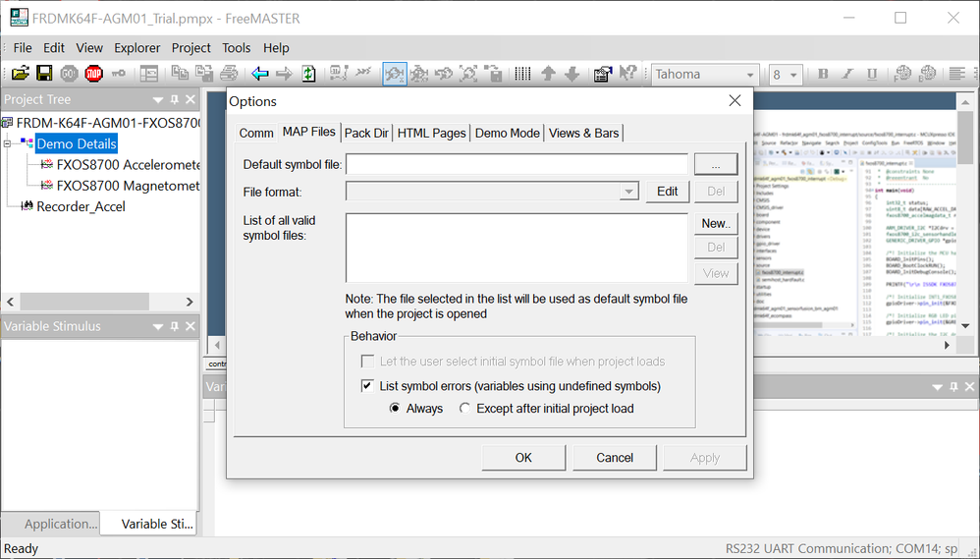Viewport: 980px width, 559px height.
Task: Open the Project Tree panel dropdown arrow
Action: (x=157, y=99)
